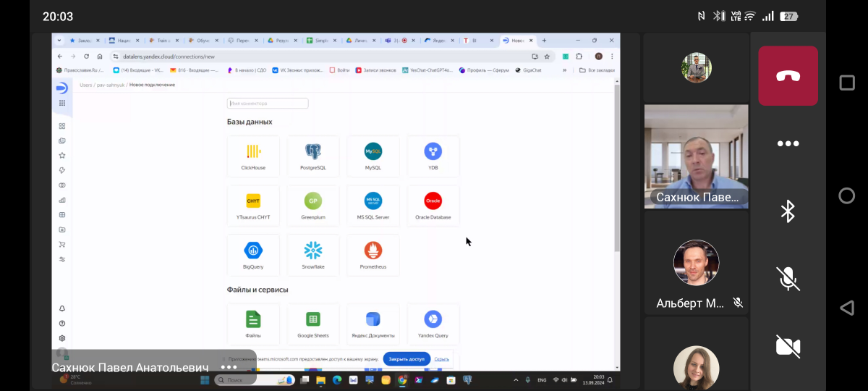Open Microsoft Edge from the Windows taskbar
This screenshot has height=391, width=868.
(x=336, y=379)
